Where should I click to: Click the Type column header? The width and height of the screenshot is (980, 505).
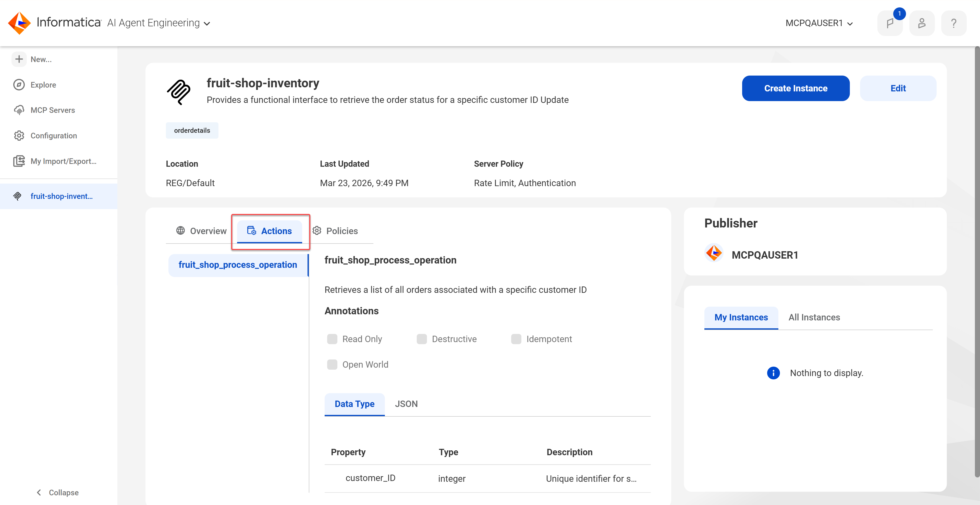[x=448, y=452]
